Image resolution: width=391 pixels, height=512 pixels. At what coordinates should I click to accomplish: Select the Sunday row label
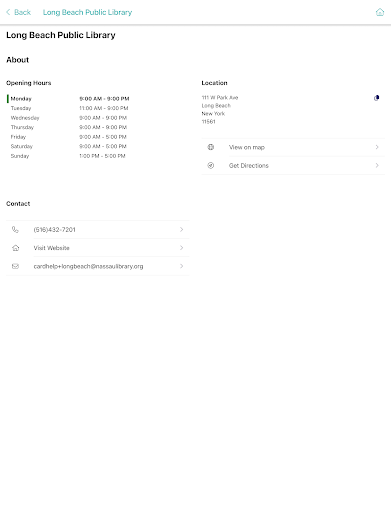pyautogui.click(x=20, y=156)
